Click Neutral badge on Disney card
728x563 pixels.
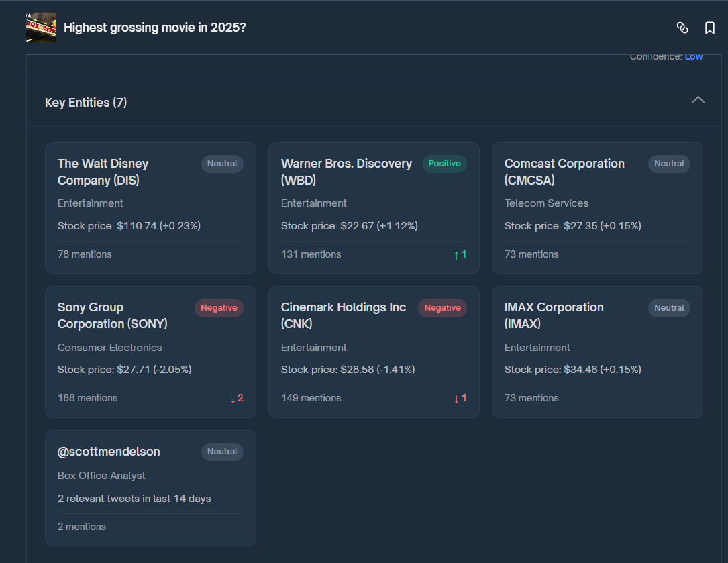pos(222,164)
